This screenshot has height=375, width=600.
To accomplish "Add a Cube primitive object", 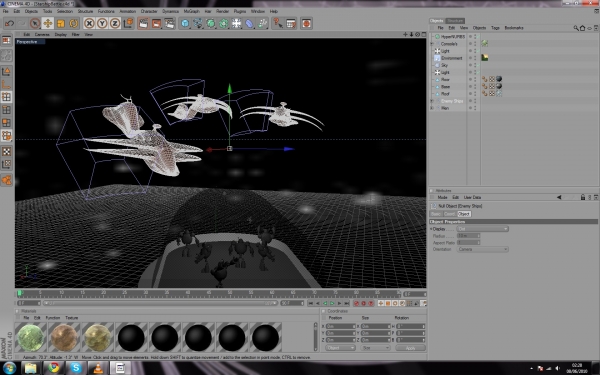I will click(185, 24).
